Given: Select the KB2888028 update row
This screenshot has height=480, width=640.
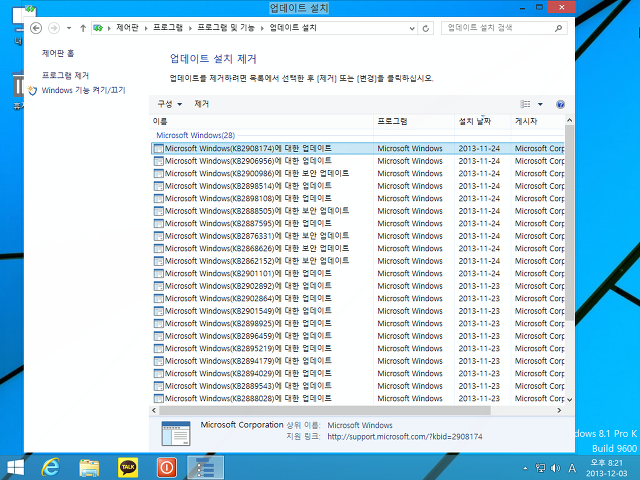Looking at the screenshot, I should pos(358,398).
